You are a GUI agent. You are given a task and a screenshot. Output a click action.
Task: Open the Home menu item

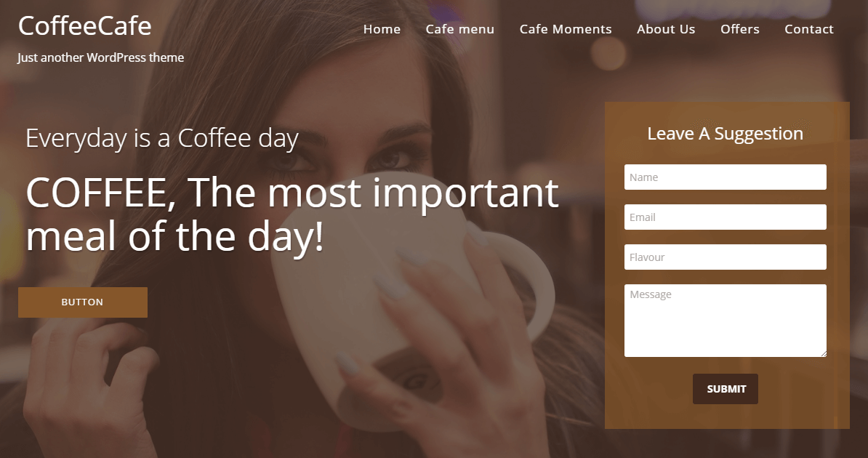tap(382, 29)
